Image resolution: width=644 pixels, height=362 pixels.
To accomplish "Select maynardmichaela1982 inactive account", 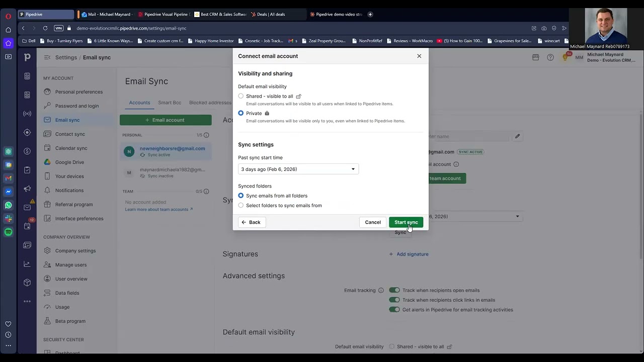I will click(166, 172).
